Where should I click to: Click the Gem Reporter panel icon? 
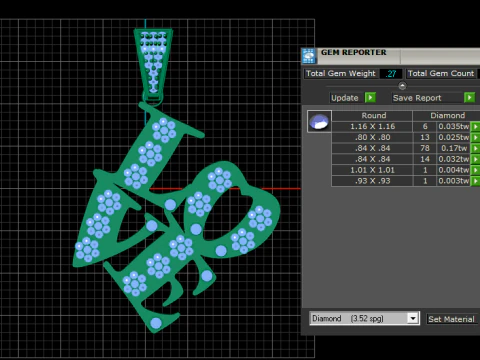click(309, 56)
